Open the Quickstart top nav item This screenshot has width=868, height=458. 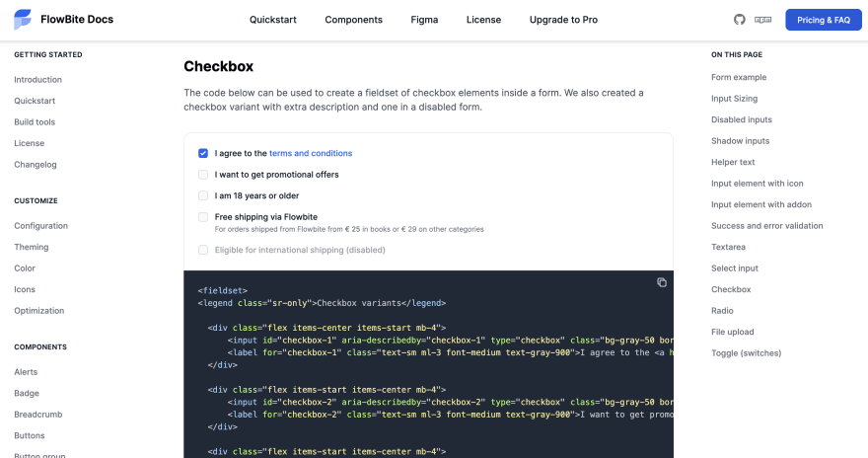[x=273, y=20]
